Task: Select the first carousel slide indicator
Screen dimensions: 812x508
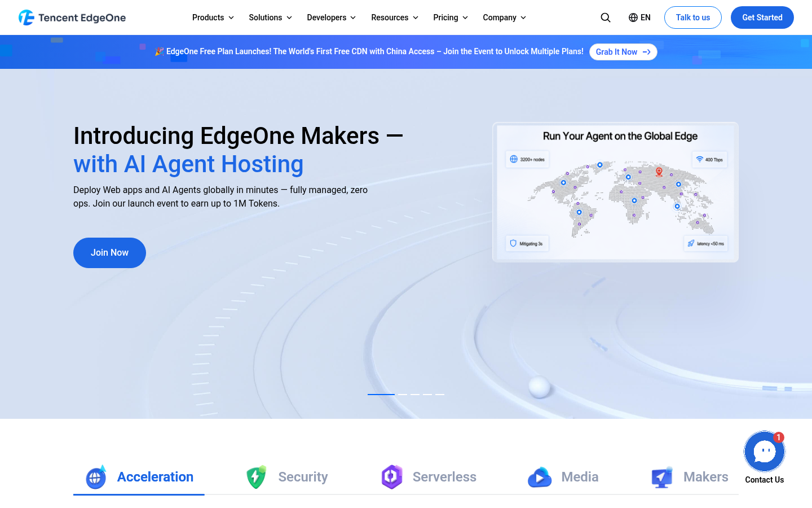Action: click(x=381, y=394)
